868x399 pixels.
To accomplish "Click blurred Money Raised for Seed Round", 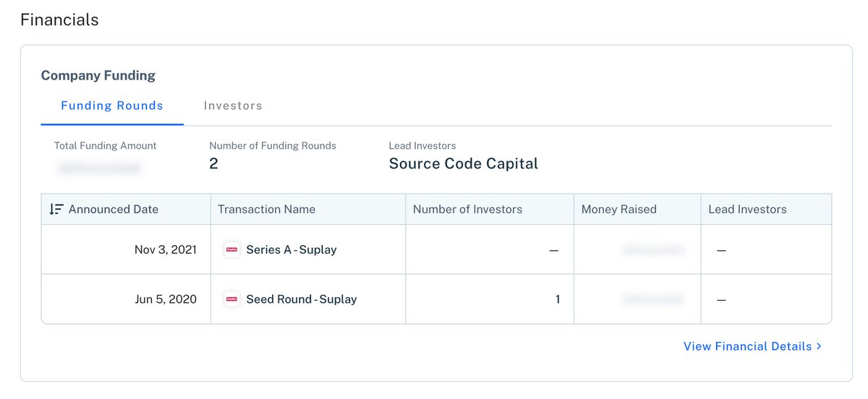I will point(652,299).
